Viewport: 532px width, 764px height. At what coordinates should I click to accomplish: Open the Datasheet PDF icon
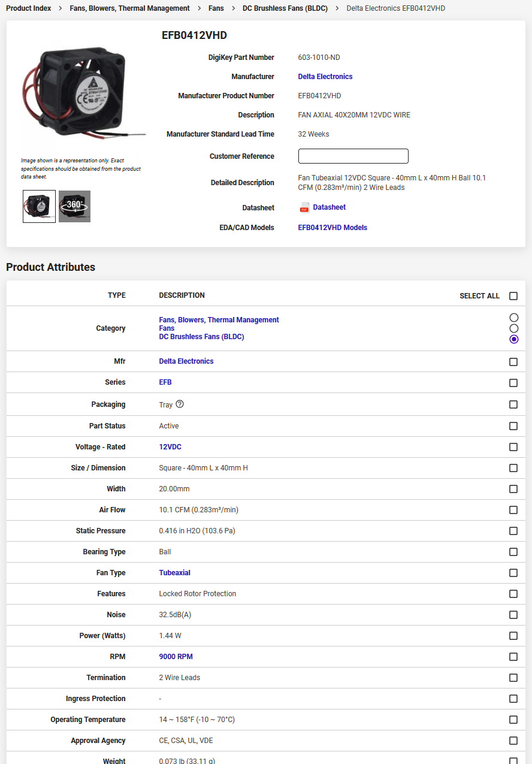(304, 207)
